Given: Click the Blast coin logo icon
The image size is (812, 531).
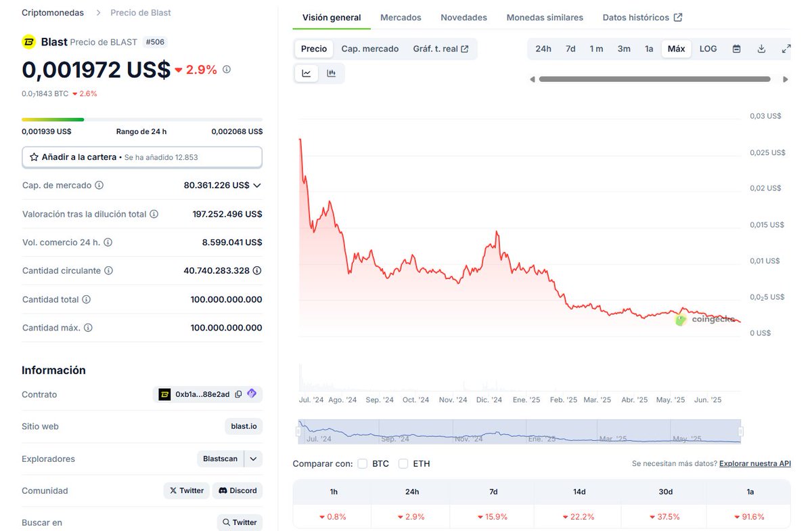Looking at the screenshot, I should coord(29,42).
